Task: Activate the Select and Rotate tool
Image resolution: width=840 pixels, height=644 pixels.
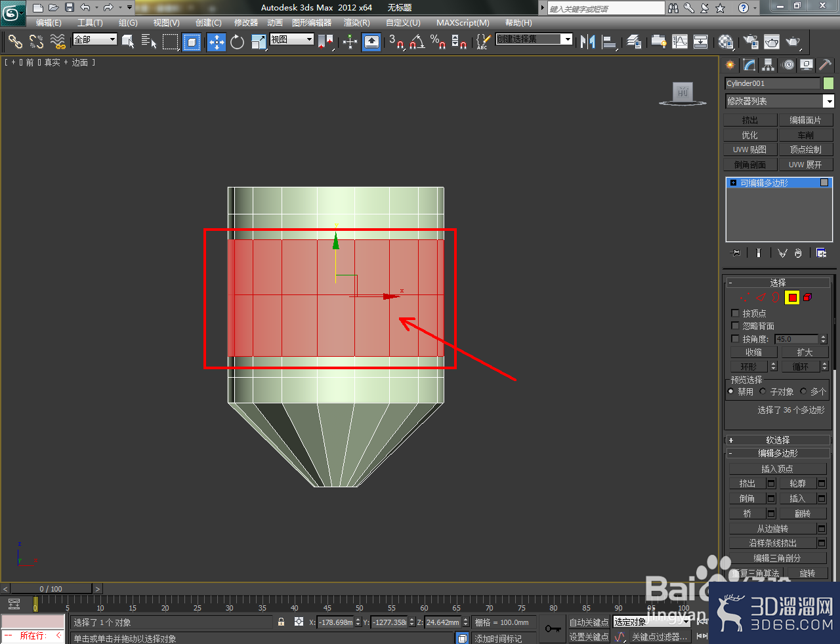Action: [x=237, y=42]
